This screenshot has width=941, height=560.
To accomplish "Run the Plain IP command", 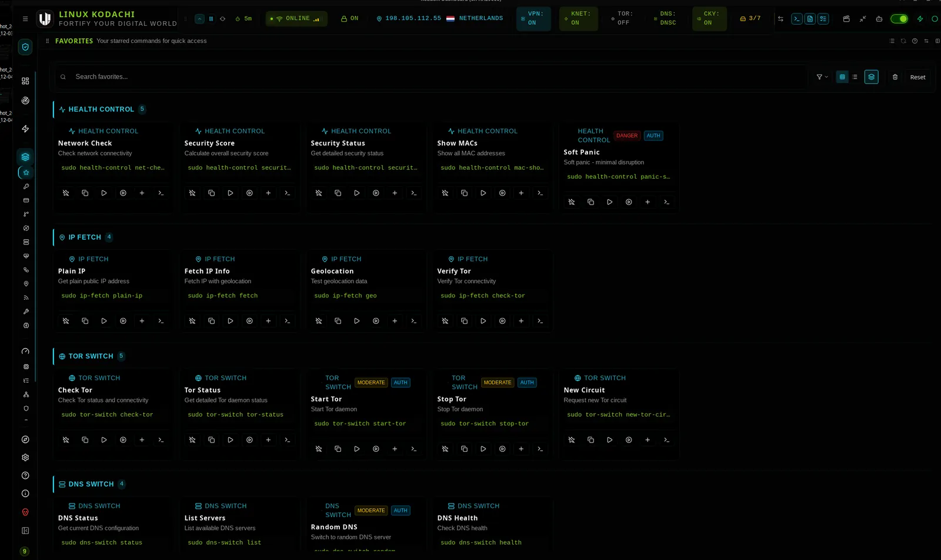I will coord(104,321).
